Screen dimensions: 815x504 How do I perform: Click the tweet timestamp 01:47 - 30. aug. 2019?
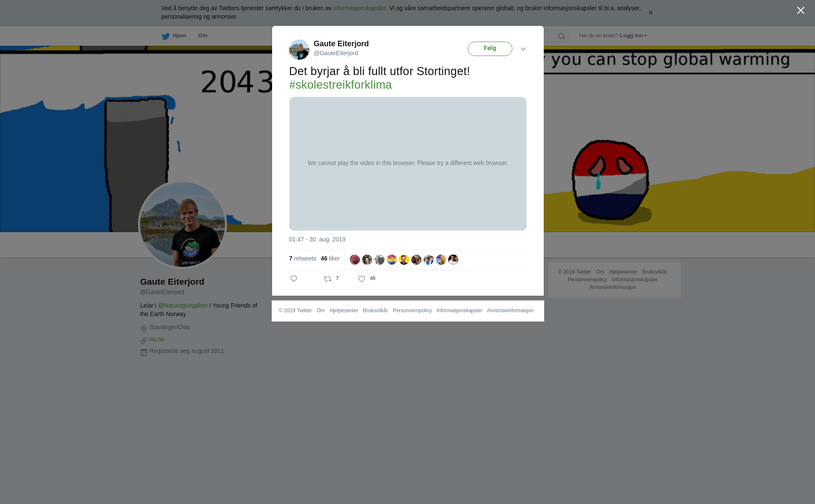pyautogui.click(x=317, y=239)
